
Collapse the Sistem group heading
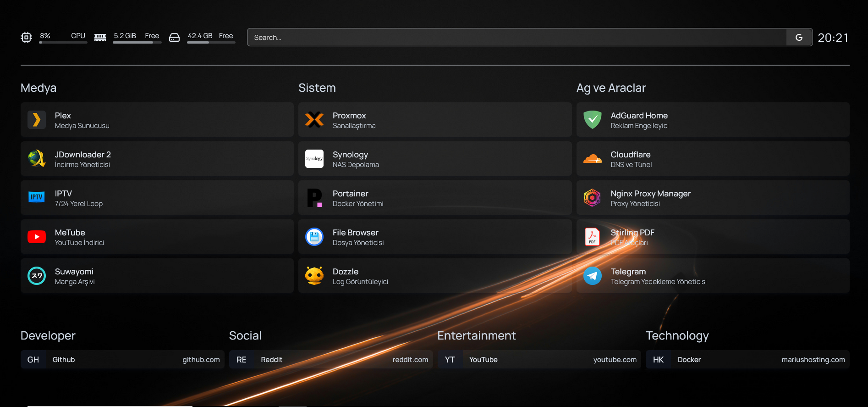(317, 88)
